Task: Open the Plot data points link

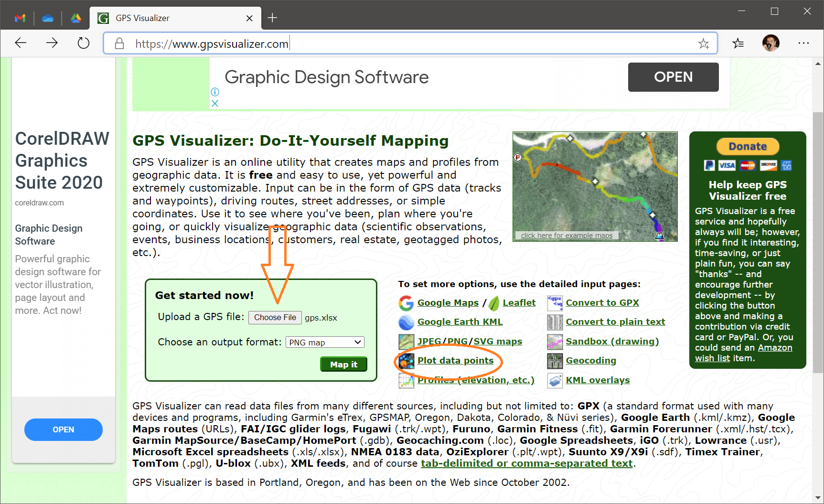Action: (455, 361)
